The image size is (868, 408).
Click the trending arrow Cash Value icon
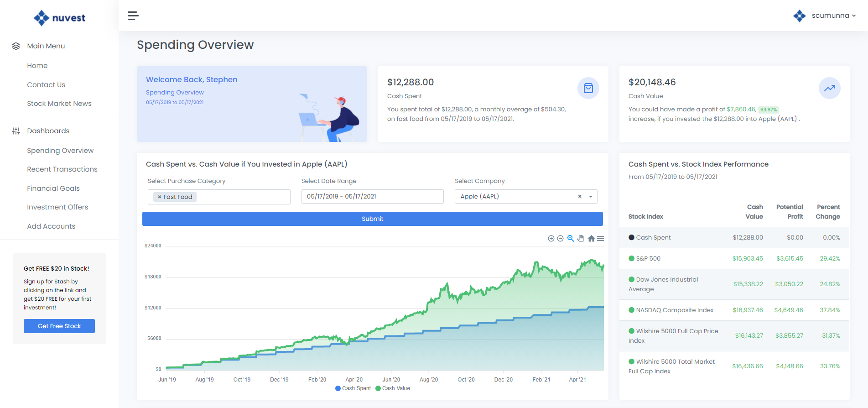(830, 88)
